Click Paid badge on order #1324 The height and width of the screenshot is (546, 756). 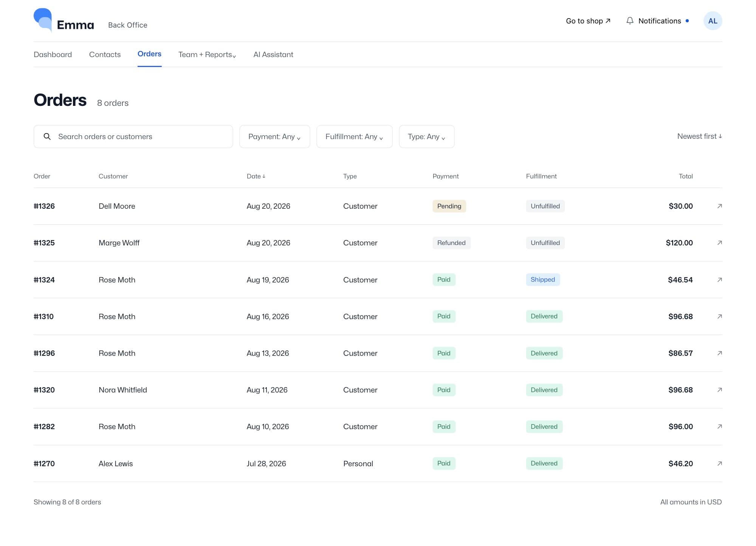pyautogui.click(x=444, y=279)
